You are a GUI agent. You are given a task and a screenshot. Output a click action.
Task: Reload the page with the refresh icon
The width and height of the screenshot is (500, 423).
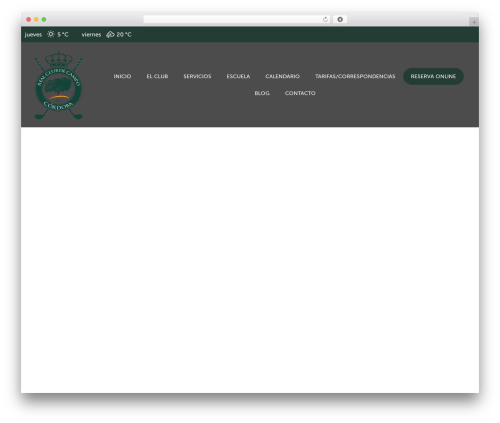(325, 20)
